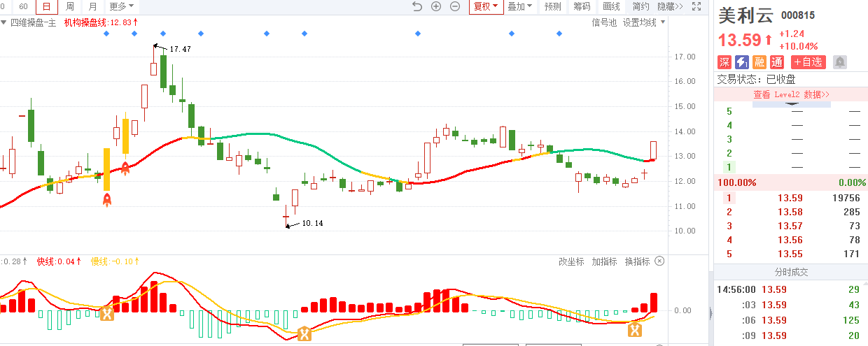This screenshot has height=346, width=868.
Task: Switch to 月 monthly period tab
Action: click(x=93, y=6)
